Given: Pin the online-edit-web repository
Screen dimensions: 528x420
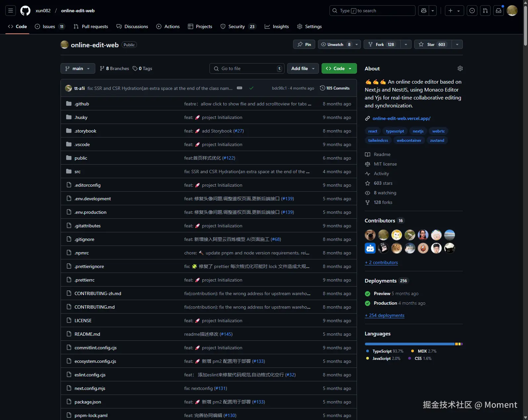Looking at the screenshot, I should 304,44.
